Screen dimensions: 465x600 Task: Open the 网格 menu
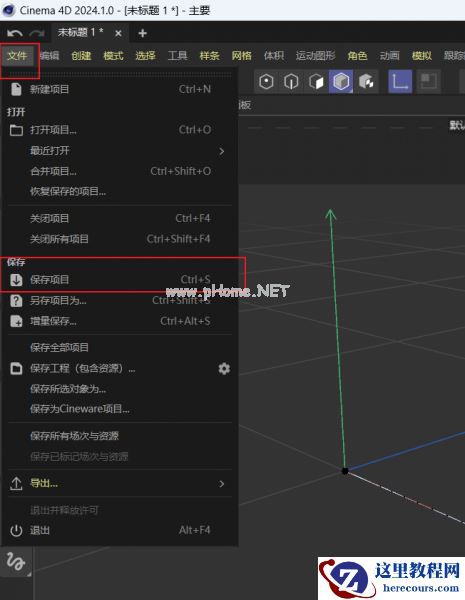242,56
